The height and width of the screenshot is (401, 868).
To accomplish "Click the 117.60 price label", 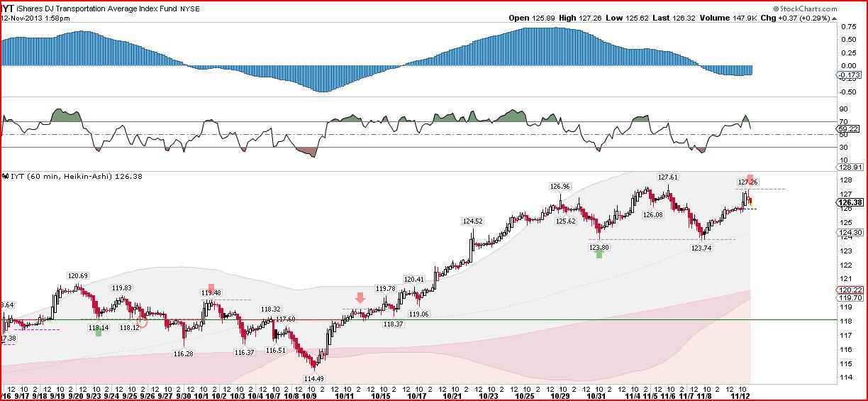I will [x=285, y=319].
